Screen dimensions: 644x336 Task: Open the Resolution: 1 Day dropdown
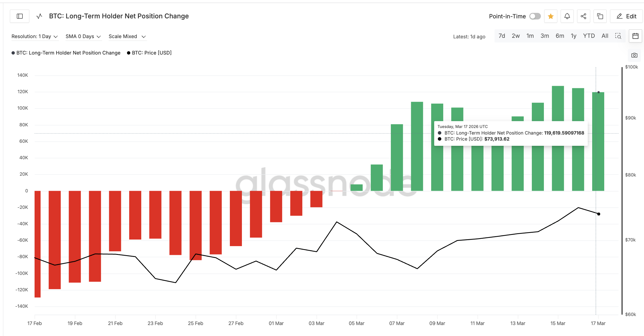[x=35, y=36]
